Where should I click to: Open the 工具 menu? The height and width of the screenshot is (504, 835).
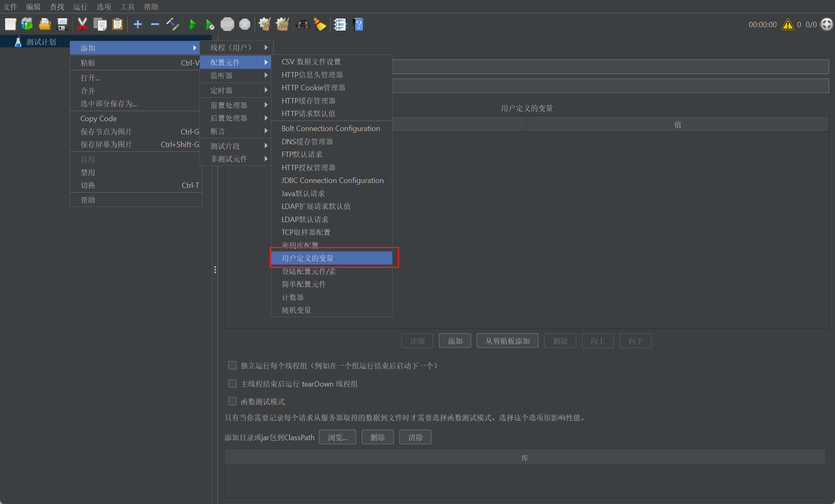click(x=127, y=7)
